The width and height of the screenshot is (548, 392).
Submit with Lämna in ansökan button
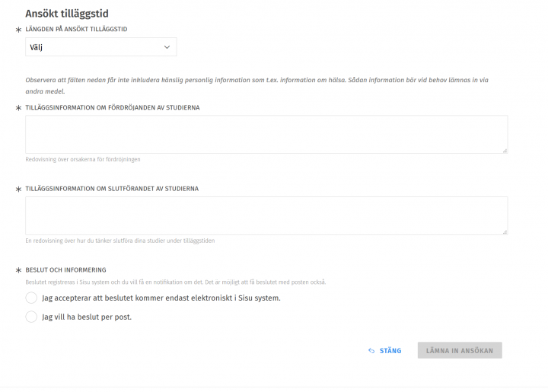[460, 351]
